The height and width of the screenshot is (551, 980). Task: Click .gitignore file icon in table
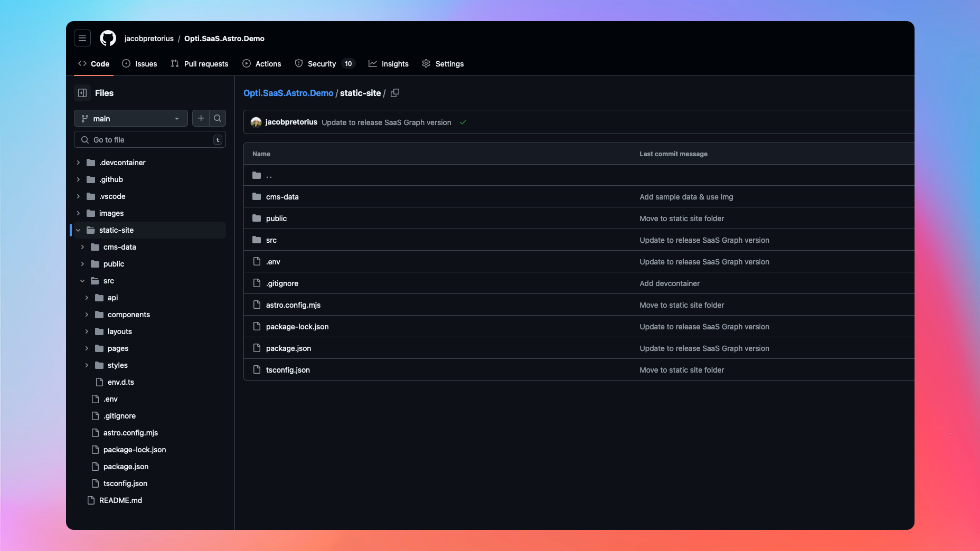tap(257, 283)
